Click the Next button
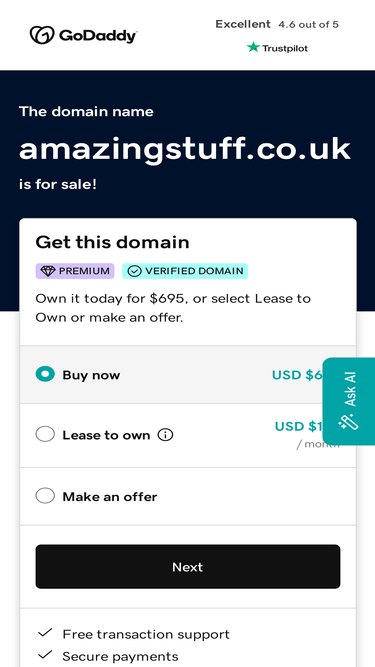The height and width of the screenshot is (667, 375). (188, 567)
